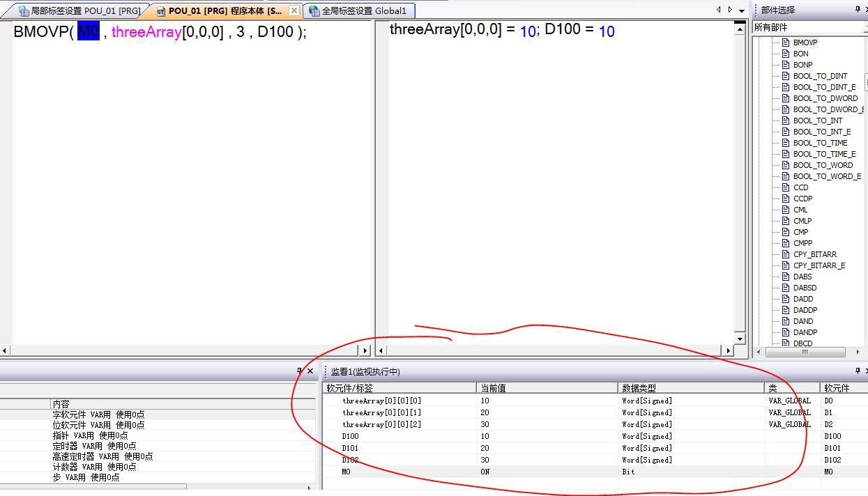Select the CPY_BITARR function icon
Image resolution: width=868 pixels, height=496 pixels.
pos(785,254)
